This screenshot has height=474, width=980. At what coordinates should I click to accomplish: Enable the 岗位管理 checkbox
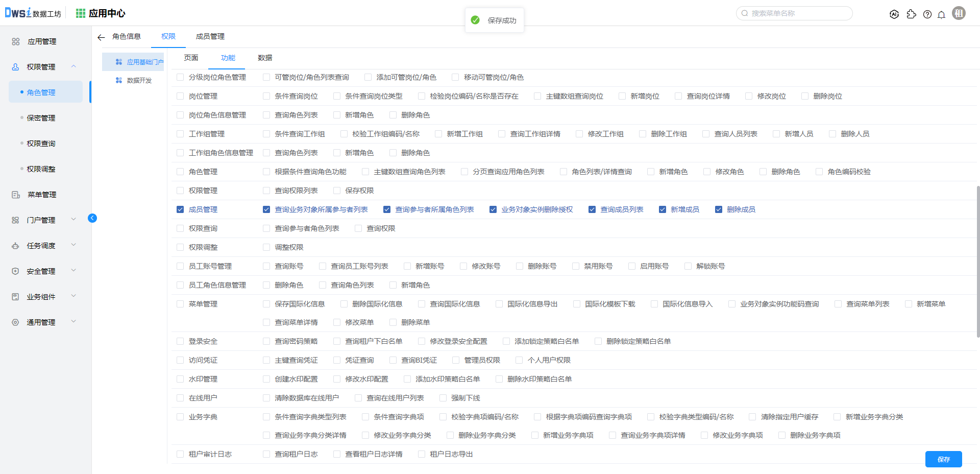click(x=180, y=96)
